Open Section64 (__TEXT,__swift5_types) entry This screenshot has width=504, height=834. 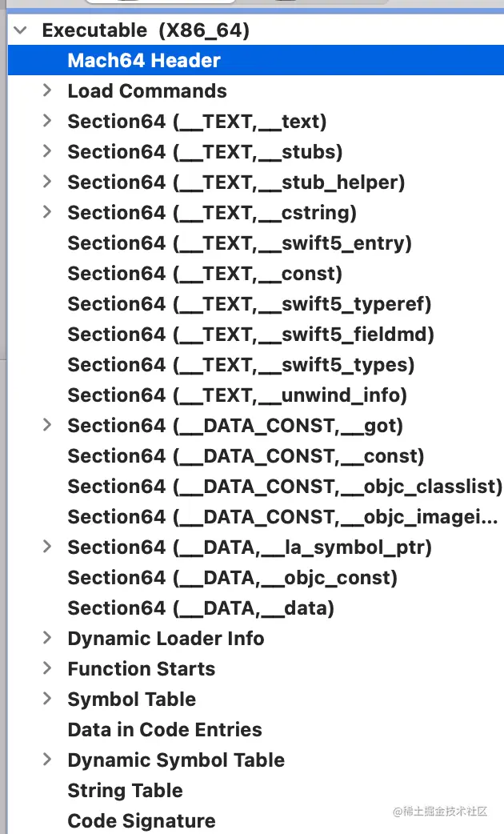point(241,365)
